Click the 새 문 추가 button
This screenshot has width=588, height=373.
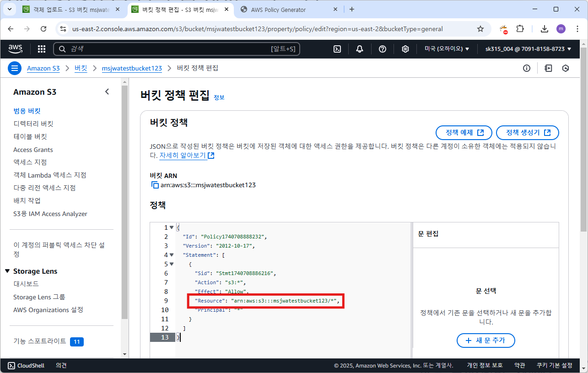486,341
